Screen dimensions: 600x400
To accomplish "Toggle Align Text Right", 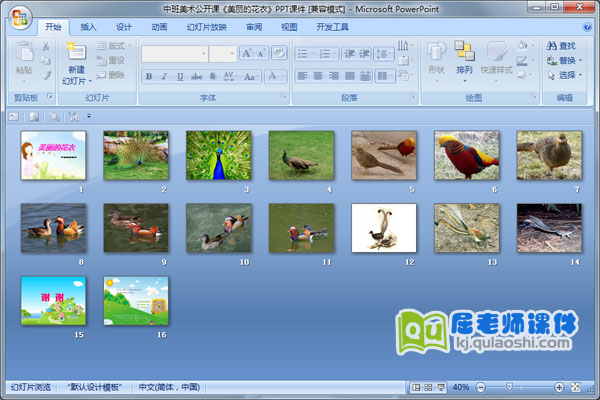I will (333, 76).
